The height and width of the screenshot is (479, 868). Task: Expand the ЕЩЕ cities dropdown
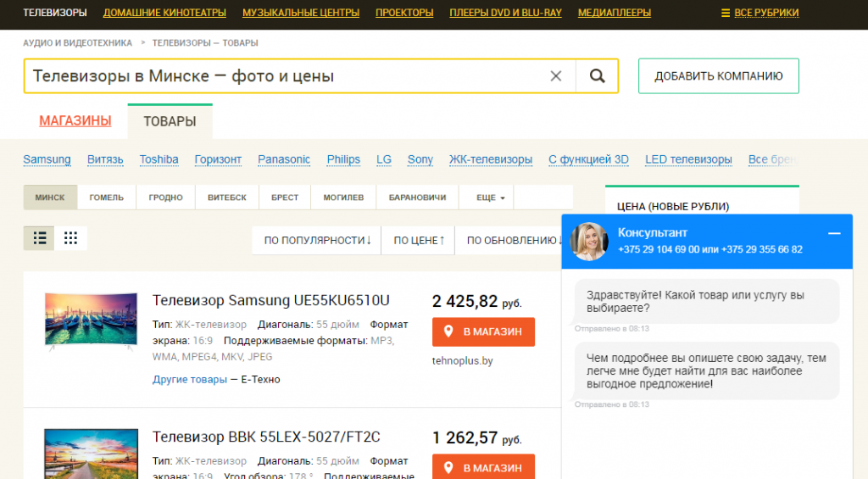pyautogui.click(x=490, y=198)
